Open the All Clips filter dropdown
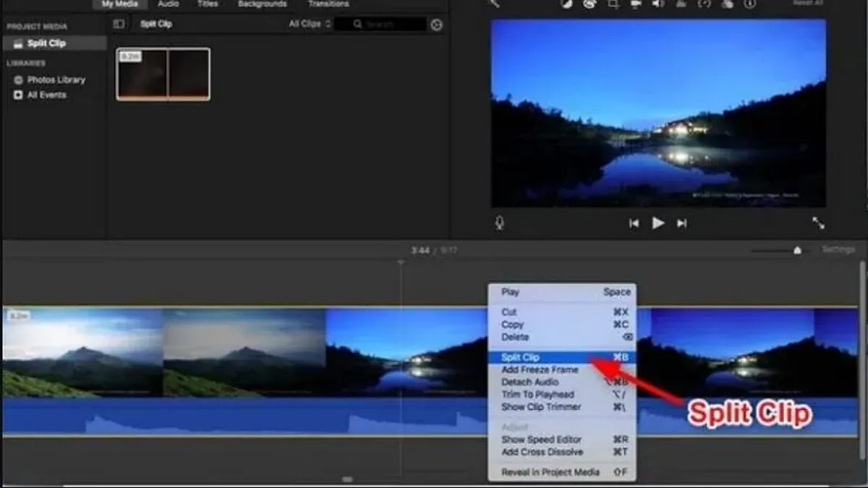This screenshot has height=488, width=868. click(310, 24)
